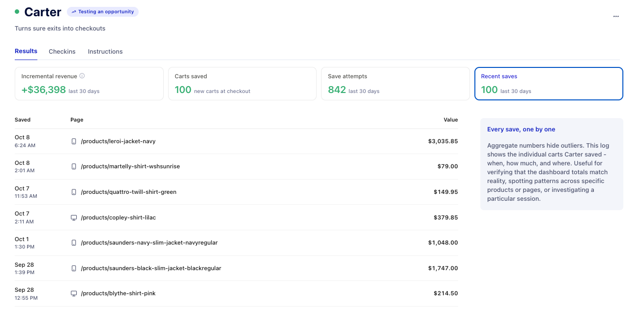Open the three-dot more options menu
The width and height of the screenshot is (644, 312).
[x=616, y=16]
